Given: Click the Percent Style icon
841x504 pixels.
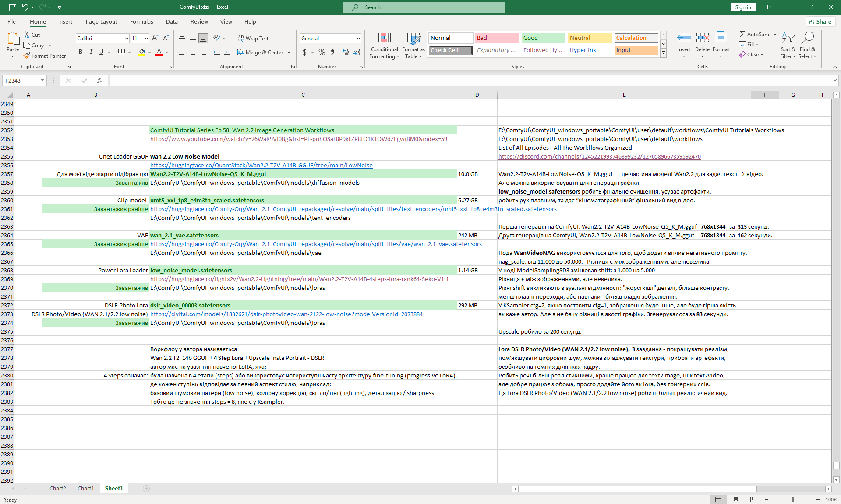Looking at the screenshot, I should 322,52.
